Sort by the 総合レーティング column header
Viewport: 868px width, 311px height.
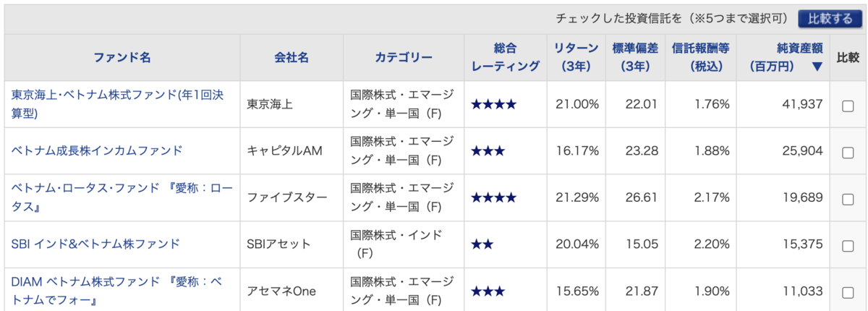click(x=505, y=57)
